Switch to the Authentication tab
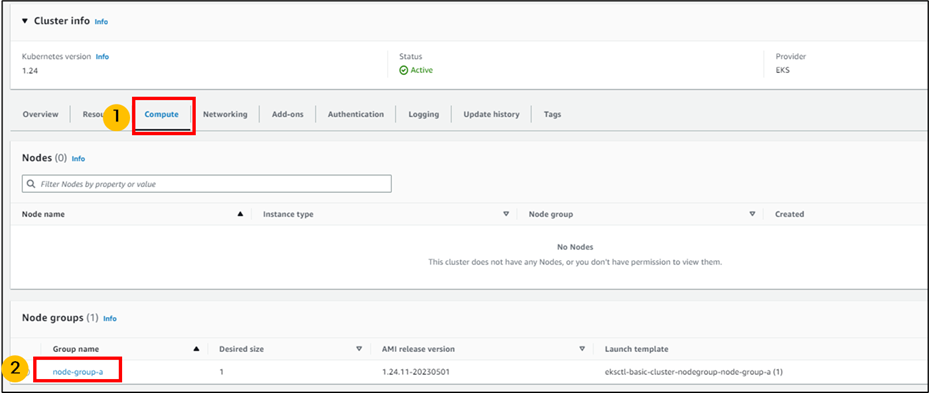Image resolution: width=929 pixels, height=393 pixels. coord(355,114)
